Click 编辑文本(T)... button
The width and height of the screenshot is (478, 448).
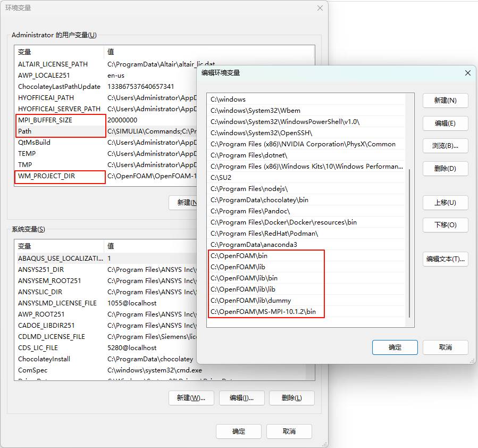[445, 259]
